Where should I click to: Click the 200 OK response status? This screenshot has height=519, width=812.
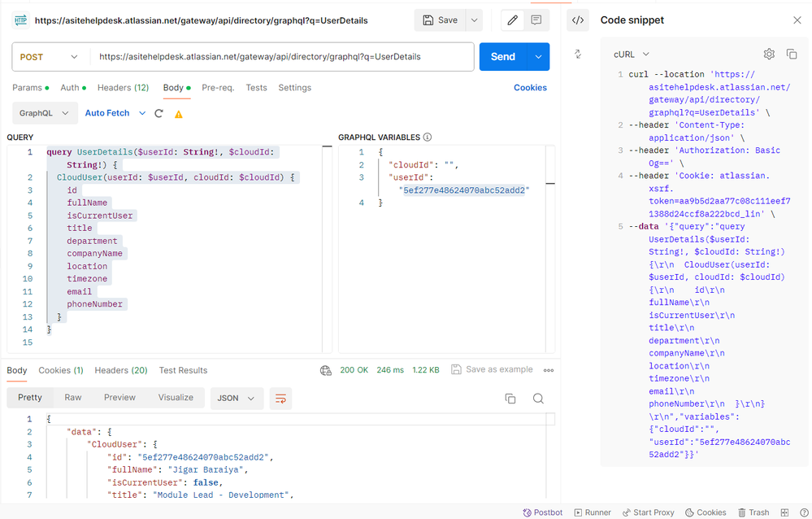pos(354,370)
